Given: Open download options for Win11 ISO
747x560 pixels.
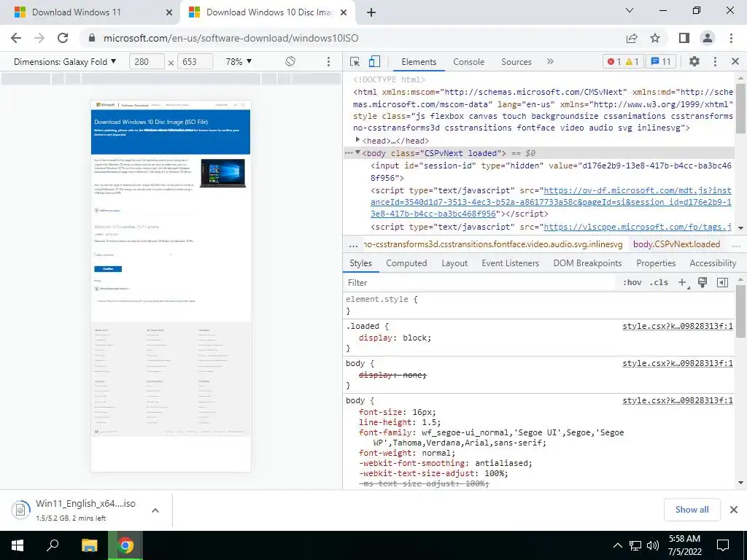Looking at the screenshot, I should (155, 510).
